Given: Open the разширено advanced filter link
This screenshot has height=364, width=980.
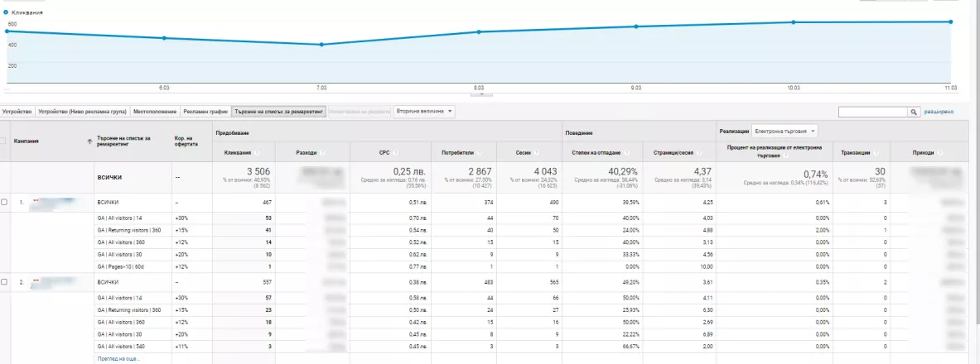Looking at the screenshot, I should pyautogui.click(x=939, y=112).
